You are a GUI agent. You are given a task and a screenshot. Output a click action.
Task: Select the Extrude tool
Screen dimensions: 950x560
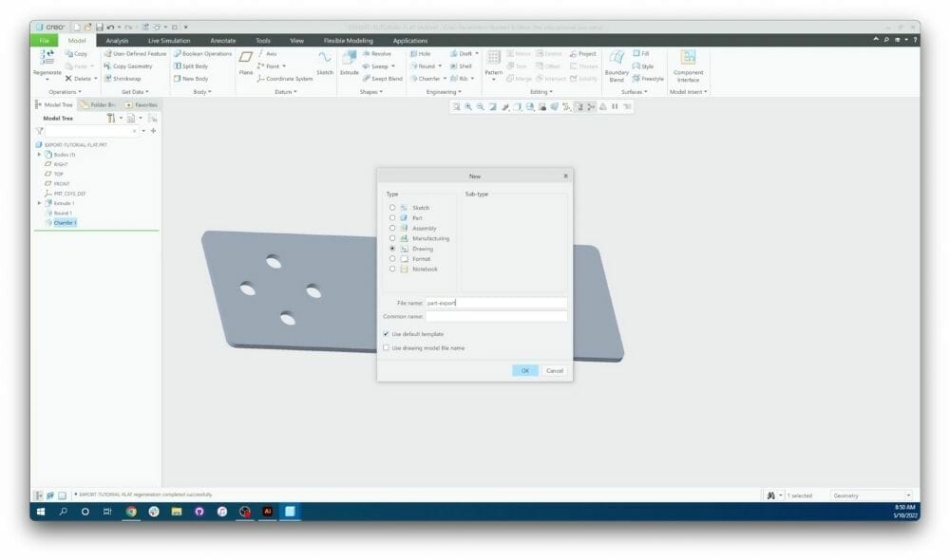coord(350,66)
